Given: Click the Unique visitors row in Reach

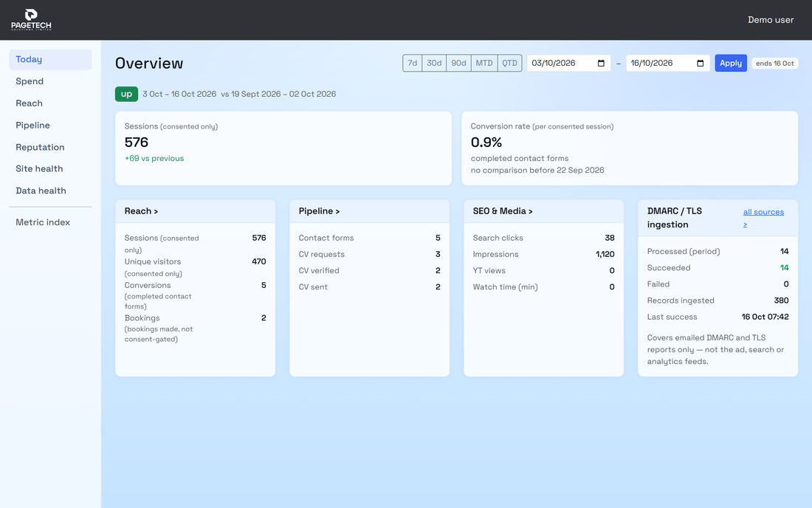Looking at the screenshot, I should [195, 267].
